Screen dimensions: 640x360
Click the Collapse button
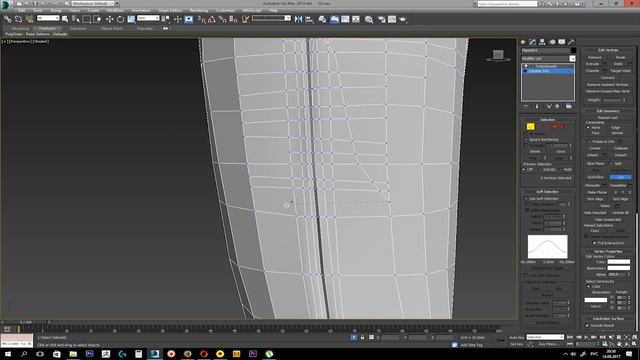(x=620, y=148)
